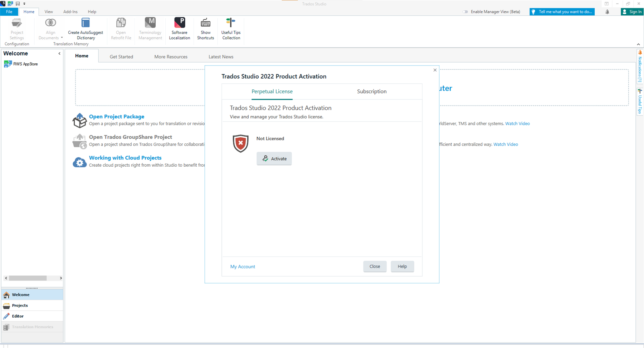Screen dimensions: 644x348
Task: Go to the Welcome view
Action: [32, 295]
